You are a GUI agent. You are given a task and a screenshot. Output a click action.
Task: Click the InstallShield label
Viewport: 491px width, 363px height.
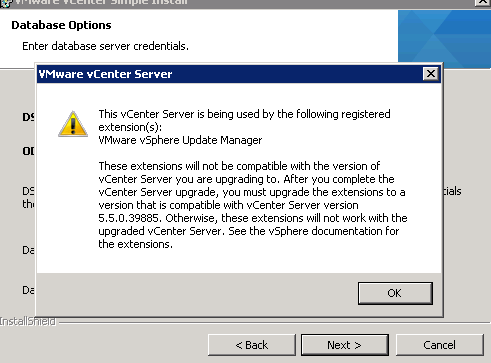tap(28, 322)
